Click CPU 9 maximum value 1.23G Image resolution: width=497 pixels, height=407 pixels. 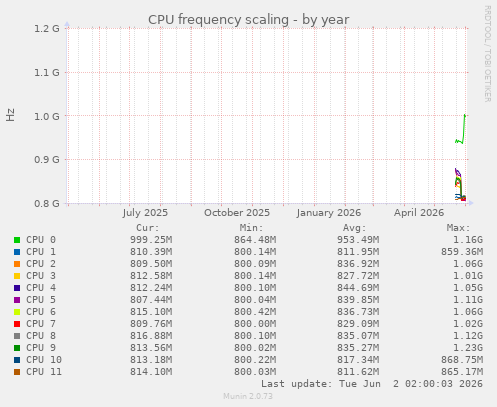468,348
